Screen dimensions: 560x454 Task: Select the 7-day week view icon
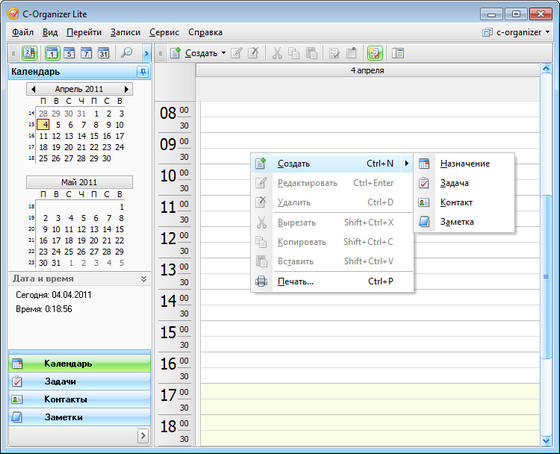coord(86,54)
